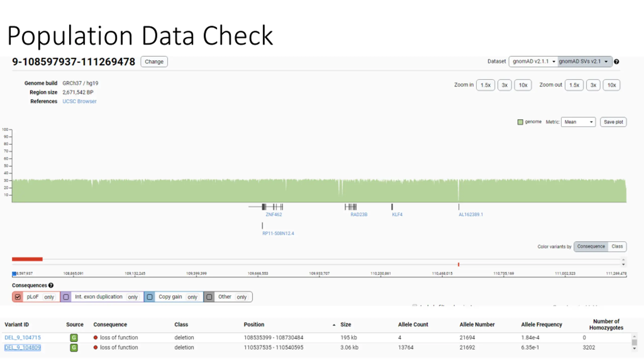
Task: Sort table by Variant ID column
Action: coord(17,325)
